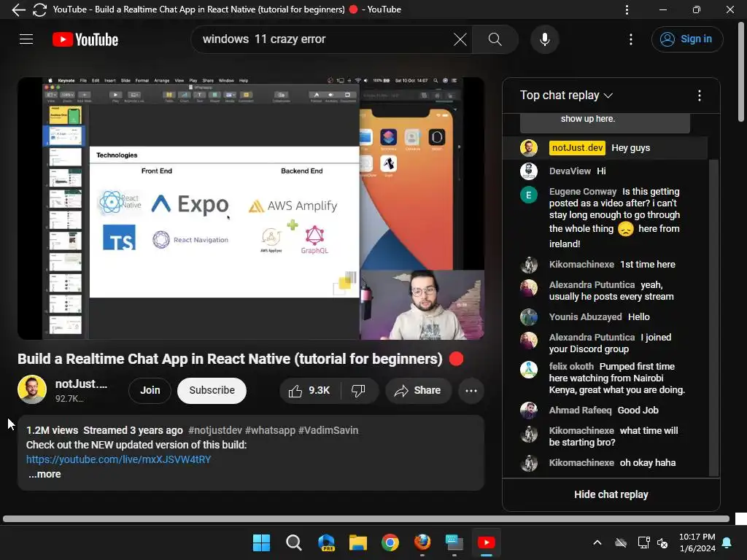Viewport: 747px width, 560px height.
Task: Click hashtag #whatsapp
Action: (x=270, y=430)
